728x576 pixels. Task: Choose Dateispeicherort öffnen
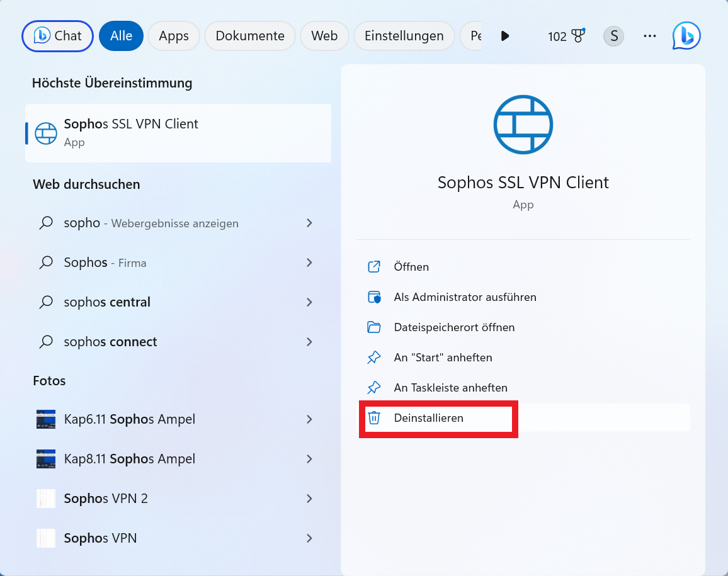point(523,327)
